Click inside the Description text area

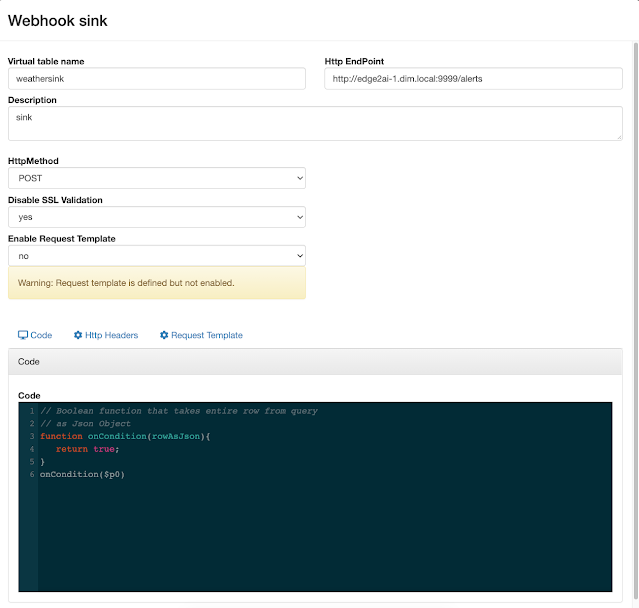coord(314,124)
